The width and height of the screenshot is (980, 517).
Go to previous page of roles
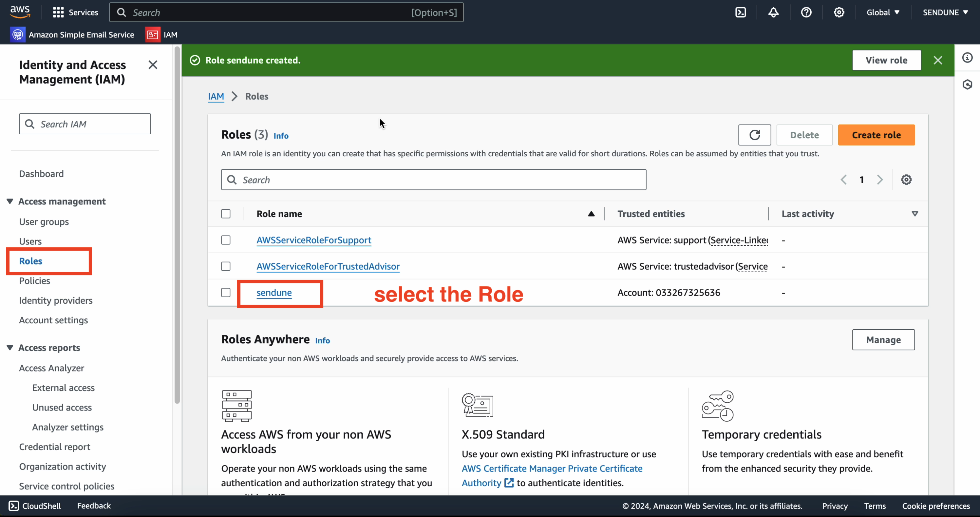coord(843,180)
